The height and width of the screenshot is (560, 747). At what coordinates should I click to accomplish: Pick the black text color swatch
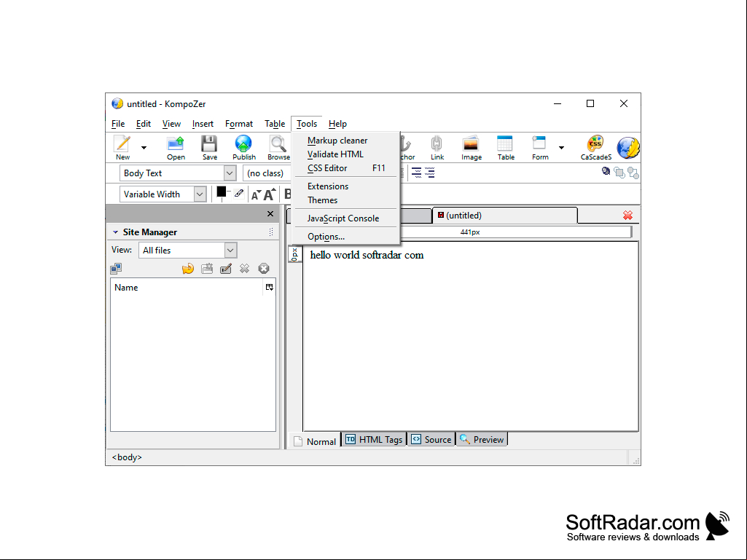[x=221, y=192]
